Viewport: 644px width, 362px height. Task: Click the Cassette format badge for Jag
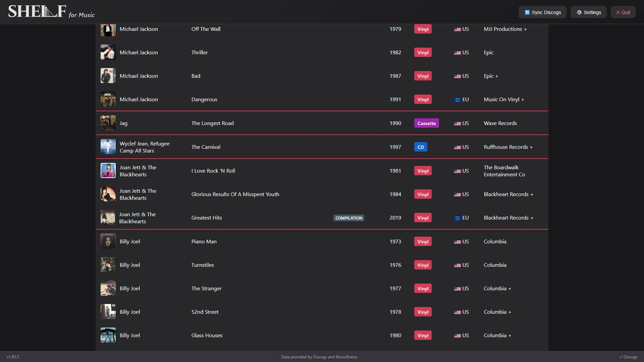click(426, 123)
